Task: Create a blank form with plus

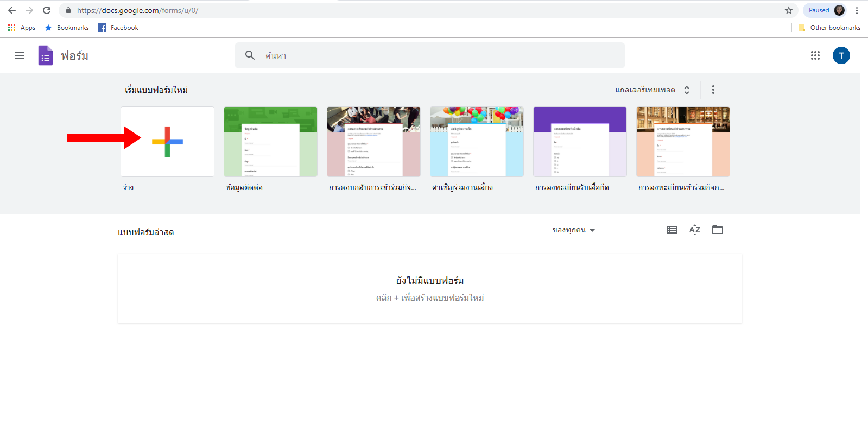Action: click(167, 142)
